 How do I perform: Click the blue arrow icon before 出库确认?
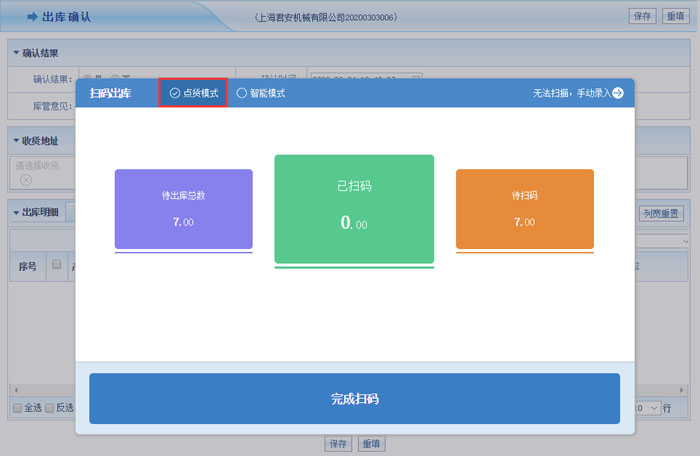(x=31, y=16)
